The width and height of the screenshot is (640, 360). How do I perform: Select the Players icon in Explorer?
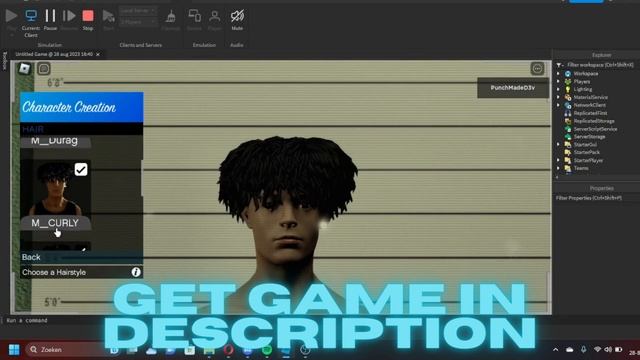coord(568,82)
